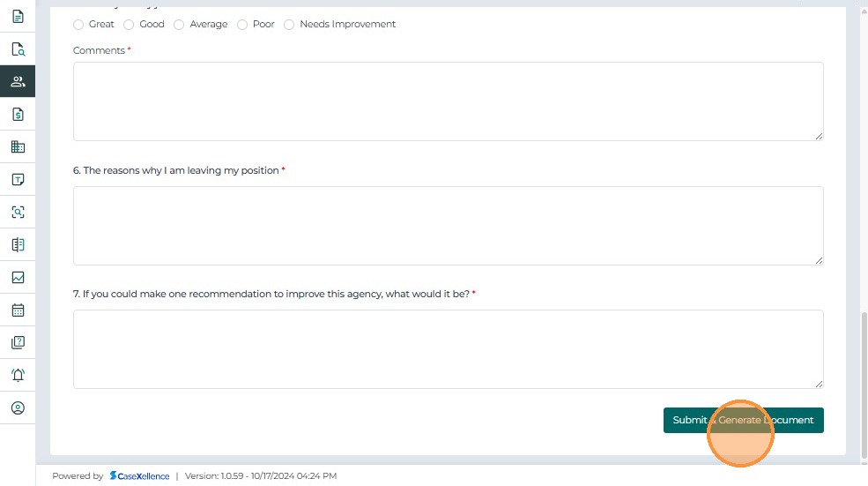Click the Comments text area resize handle
This screenshot has width=868, height=486.
click(x=819, y=137)
